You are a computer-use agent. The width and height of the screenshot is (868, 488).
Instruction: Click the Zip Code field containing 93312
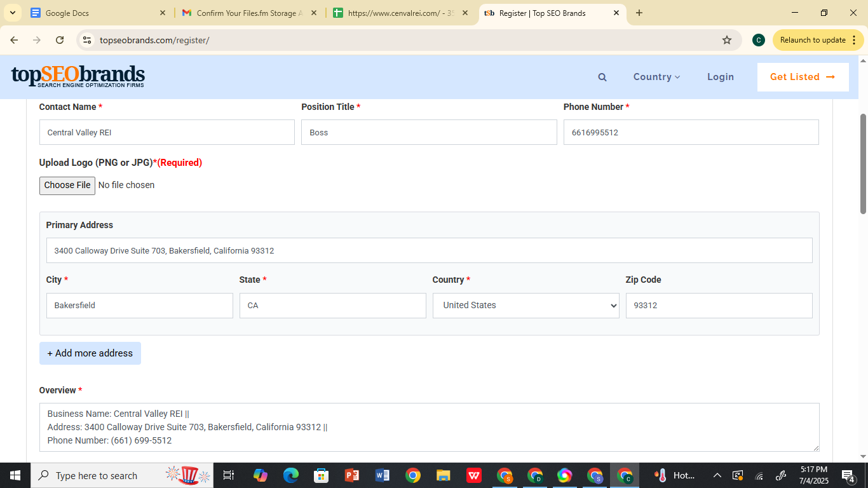[x=719, y=306]
